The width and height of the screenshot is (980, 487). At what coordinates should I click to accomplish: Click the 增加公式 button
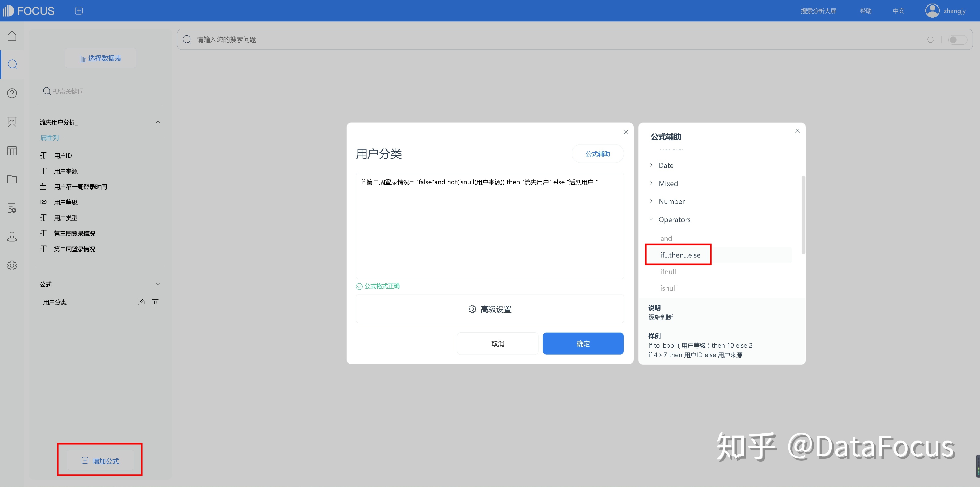(x=101, y=460)
